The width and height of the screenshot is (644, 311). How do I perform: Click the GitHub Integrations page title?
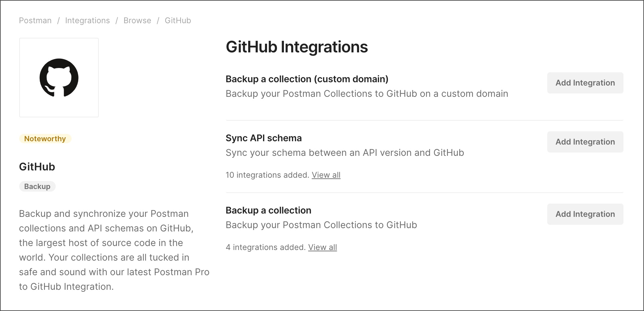pyautogui.click(x=296, y=47)
